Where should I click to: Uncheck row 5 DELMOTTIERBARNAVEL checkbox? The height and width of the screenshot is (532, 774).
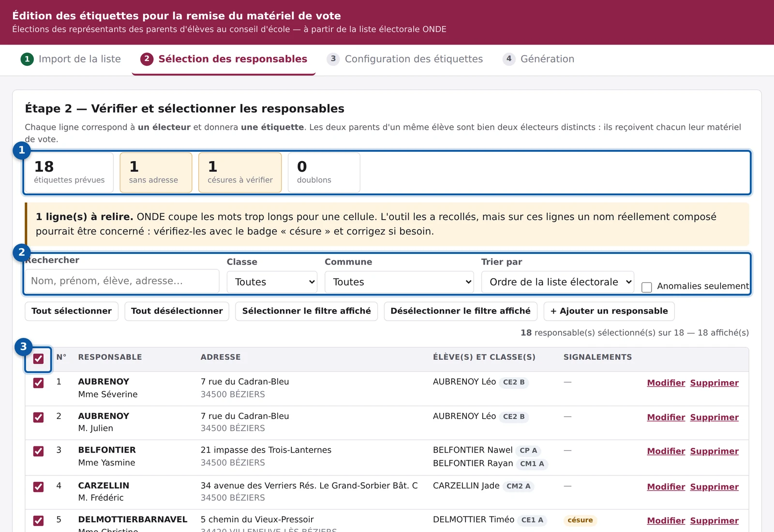pyautogui.click(x=38, y=521)
